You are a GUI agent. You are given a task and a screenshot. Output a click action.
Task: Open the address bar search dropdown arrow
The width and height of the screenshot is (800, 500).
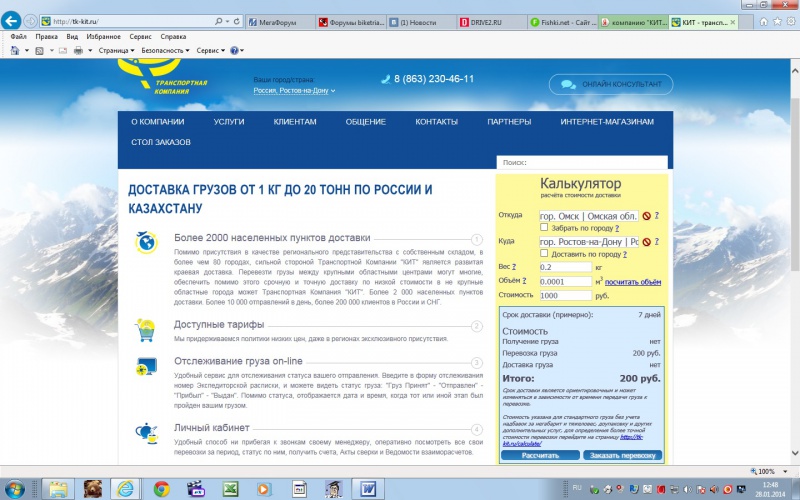pyautogui.click(x=228, y=21)
